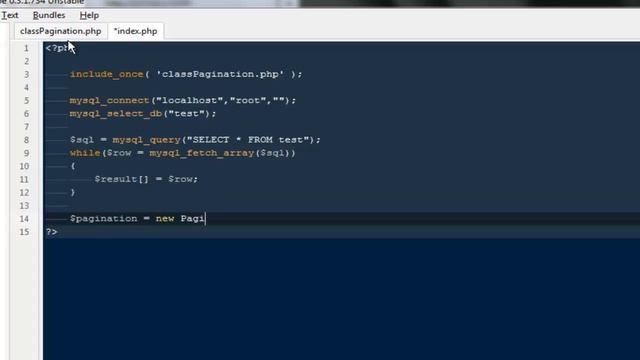Click line number 11 in gutter
The height and width of the screenshot is (360, 640).
click(24, 180)
